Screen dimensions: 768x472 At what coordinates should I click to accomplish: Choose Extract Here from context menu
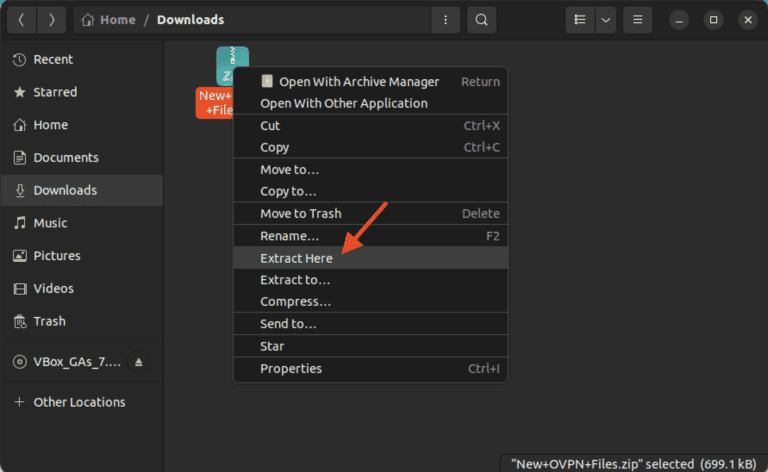pyautogui.click(x=296, y=258)
